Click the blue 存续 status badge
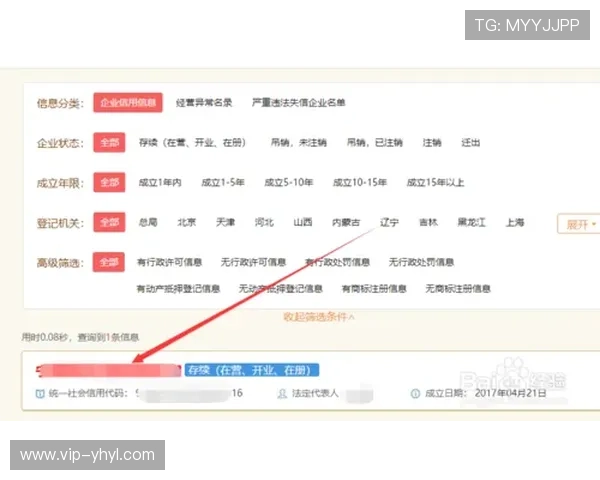This screenshot has width=600, height=480. coord(252,370)
